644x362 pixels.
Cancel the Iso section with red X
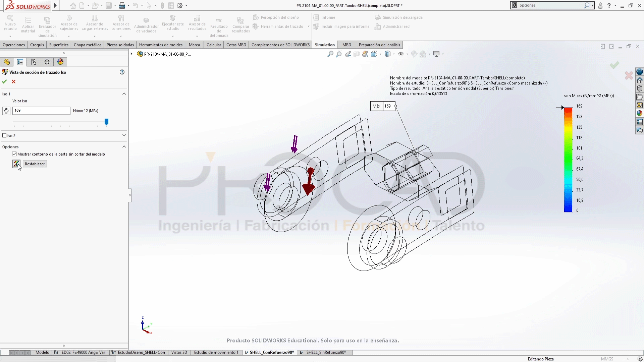tap(13, 81)
